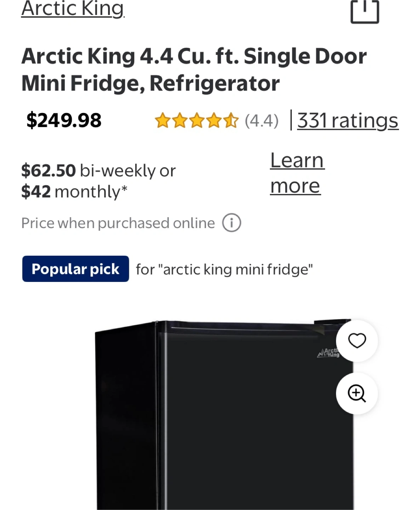
Task: Select the $62.50 bi-weekly payment text
Action: [x=98, y=171]
